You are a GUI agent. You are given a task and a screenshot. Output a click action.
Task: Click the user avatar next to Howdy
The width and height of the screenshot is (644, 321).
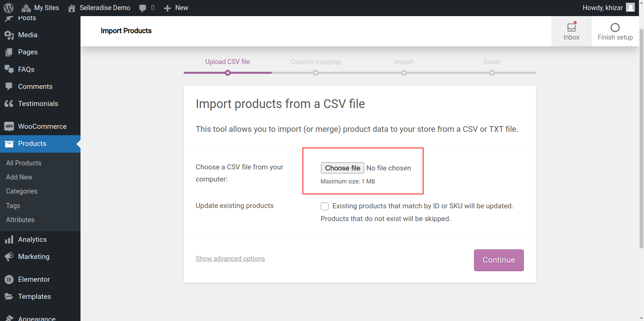[x=630, y=7]
